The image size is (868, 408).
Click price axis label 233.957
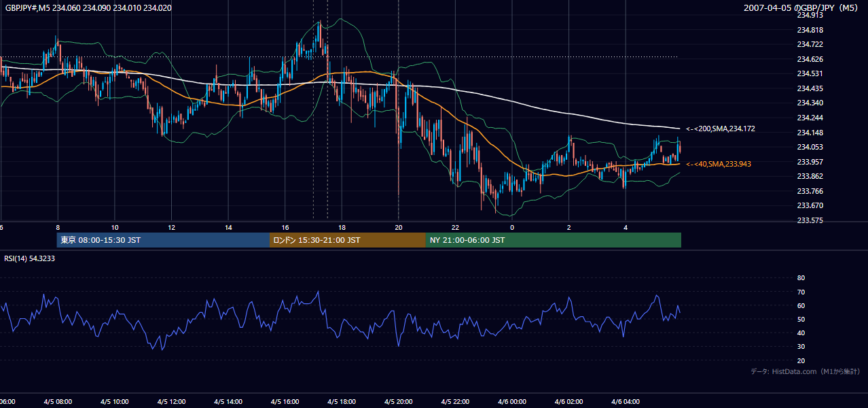coord(810,162)
